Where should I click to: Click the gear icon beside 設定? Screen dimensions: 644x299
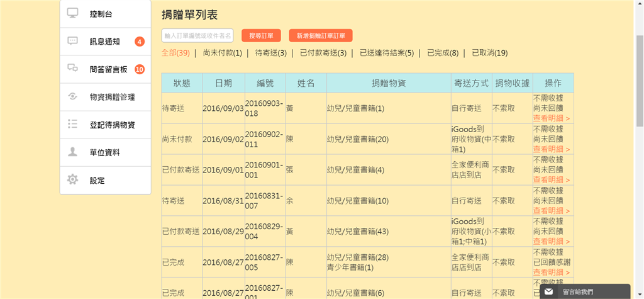click(x=73, y=180)
